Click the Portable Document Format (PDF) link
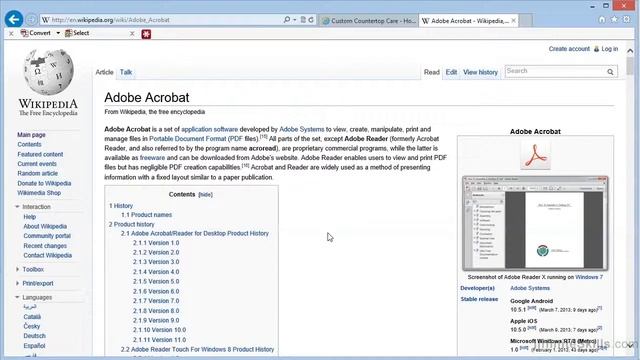Image resolution: width=640 pixels, height=360 pixels. 196,139
